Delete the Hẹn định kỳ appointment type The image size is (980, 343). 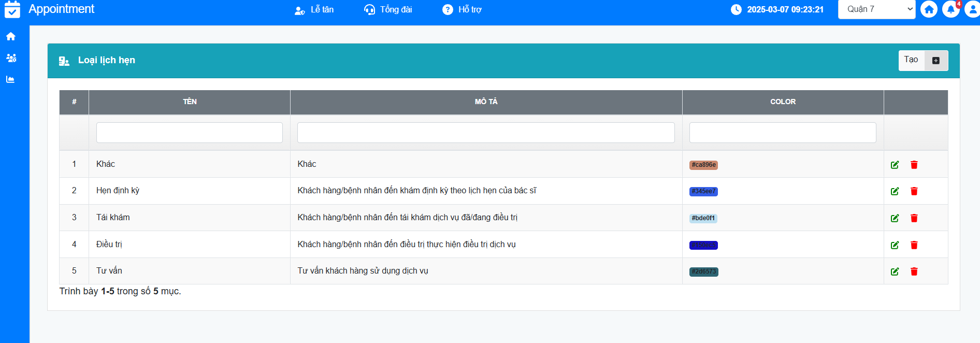coord(914,191)
